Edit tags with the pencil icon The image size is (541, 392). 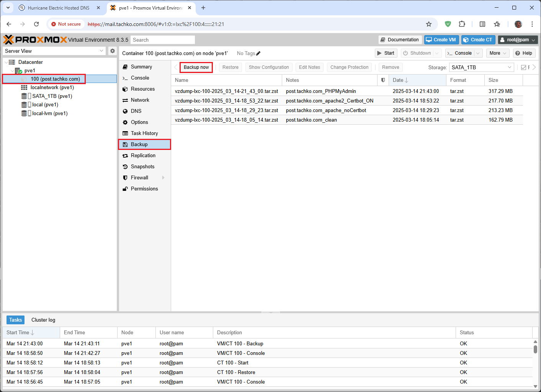[x=258, y=54]
